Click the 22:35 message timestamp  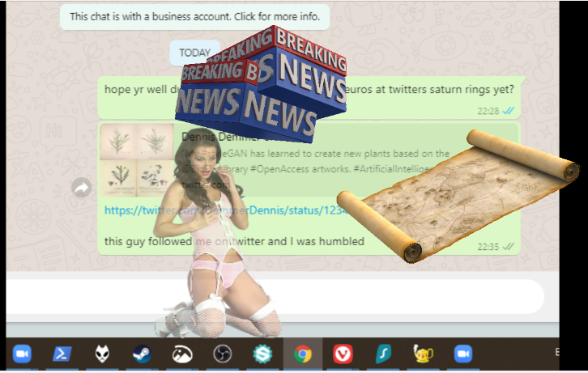[x=488, y=247]
